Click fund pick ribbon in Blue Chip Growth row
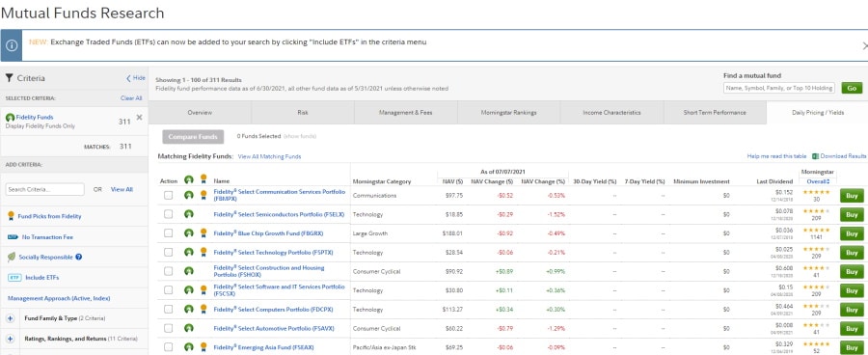 [203, 232]
